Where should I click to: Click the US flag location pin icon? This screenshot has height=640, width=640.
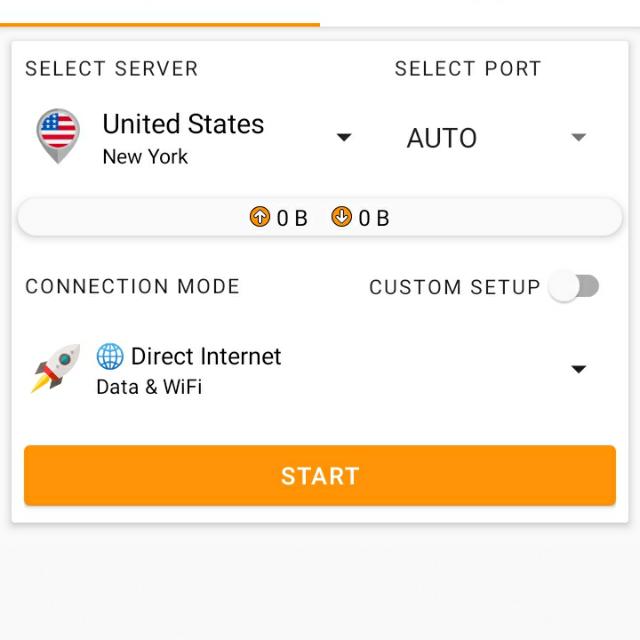pos(58,136)
